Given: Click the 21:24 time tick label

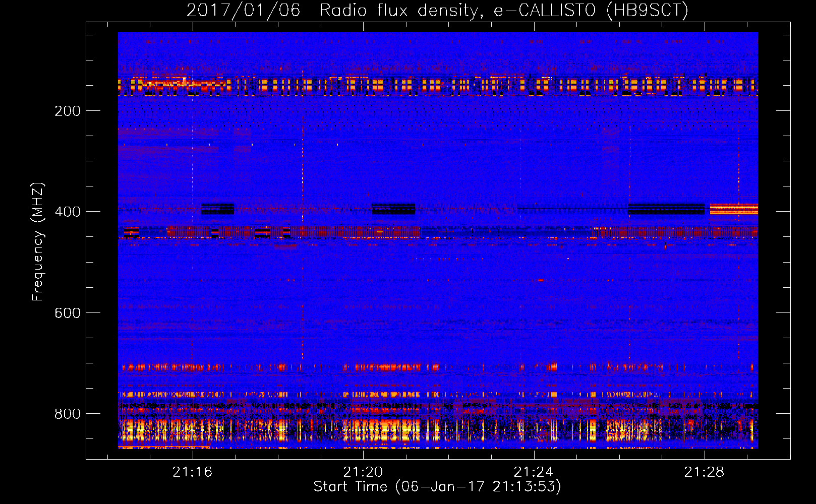Looking at the screenshot, I should click(533, 472).
